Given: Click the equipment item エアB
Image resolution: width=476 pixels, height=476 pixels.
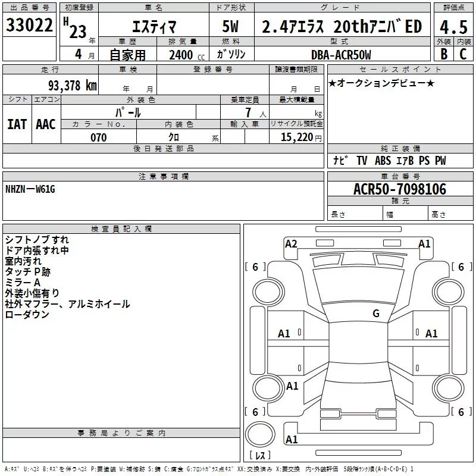Looking at the screenshot, I should [405, 160].
